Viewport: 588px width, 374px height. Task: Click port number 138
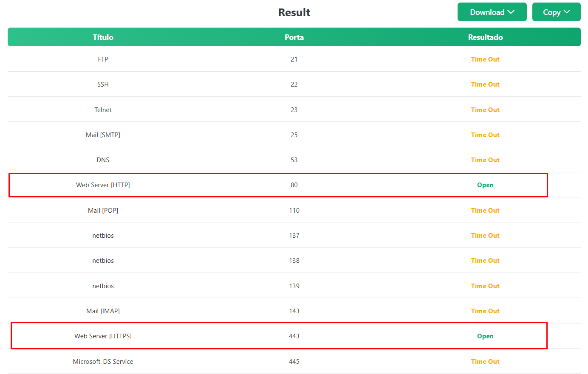coord(294,261)
